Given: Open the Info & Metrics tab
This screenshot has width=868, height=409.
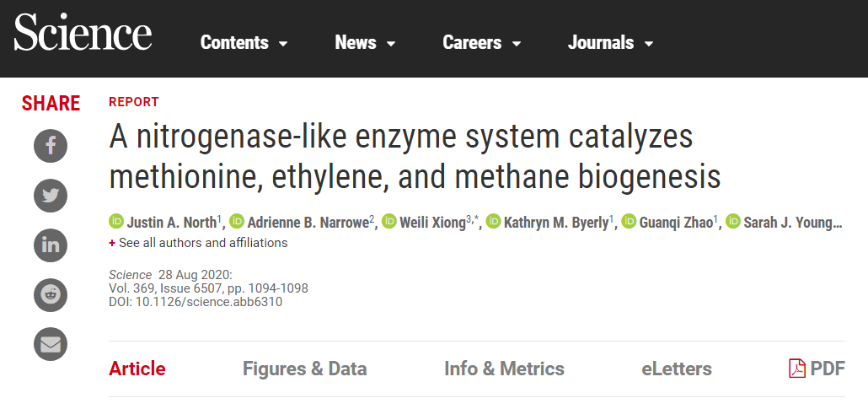Looking at the screenshot, I should point(504,369).
